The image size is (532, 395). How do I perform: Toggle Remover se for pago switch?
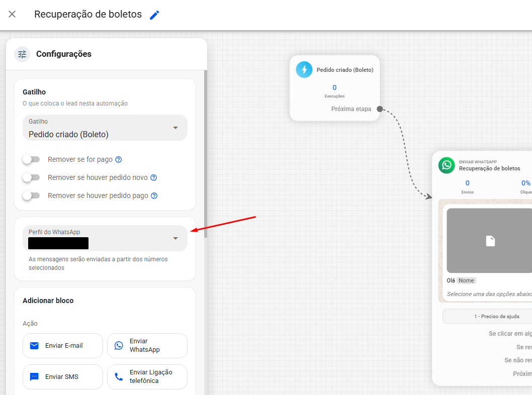(31, 160)
